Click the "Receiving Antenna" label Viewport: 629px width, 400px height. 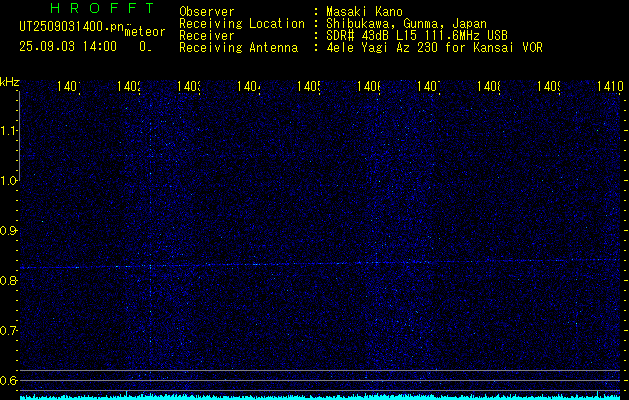click(x=238, y=48)
